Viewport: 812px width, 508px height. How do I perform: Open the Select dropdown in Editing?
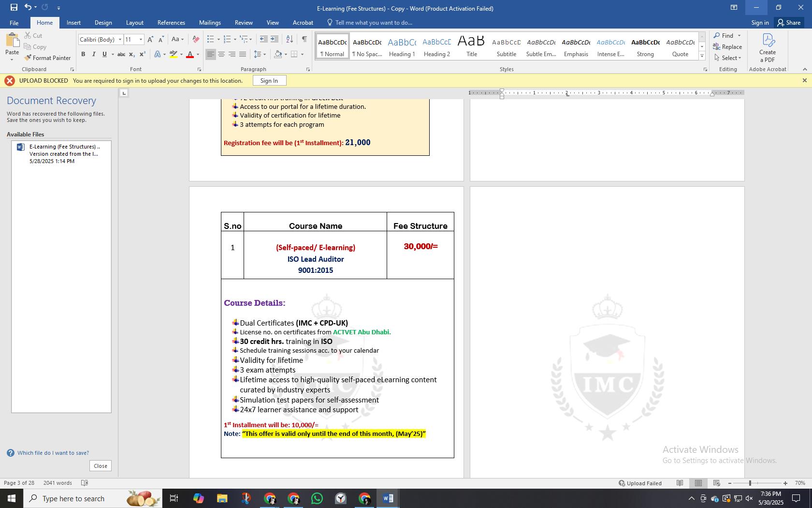click(728, 58)
